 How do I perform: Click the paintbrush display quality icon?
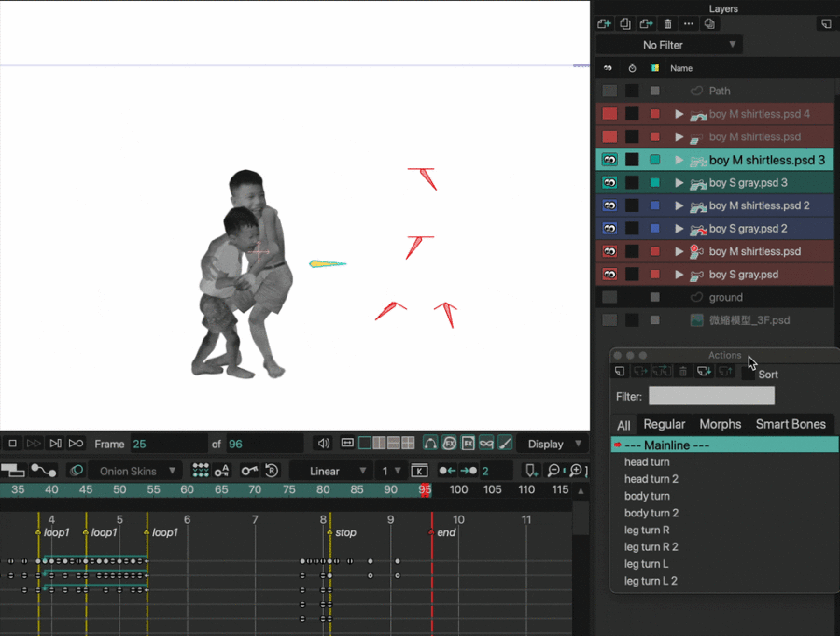click(x=505, y=444)
